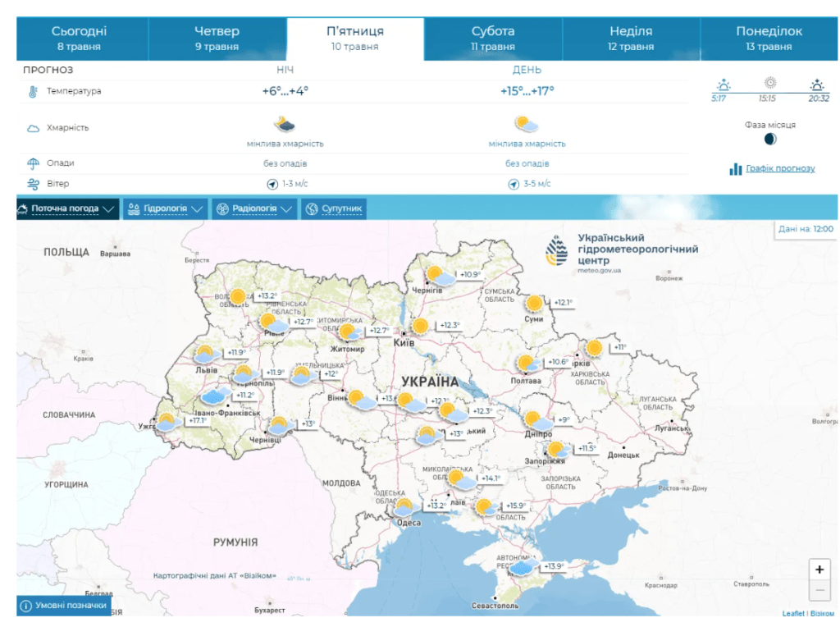This screenshot has width=840, height=627.
Task: Click the forecast chart bar icon
Action: (x=736, y=169)
